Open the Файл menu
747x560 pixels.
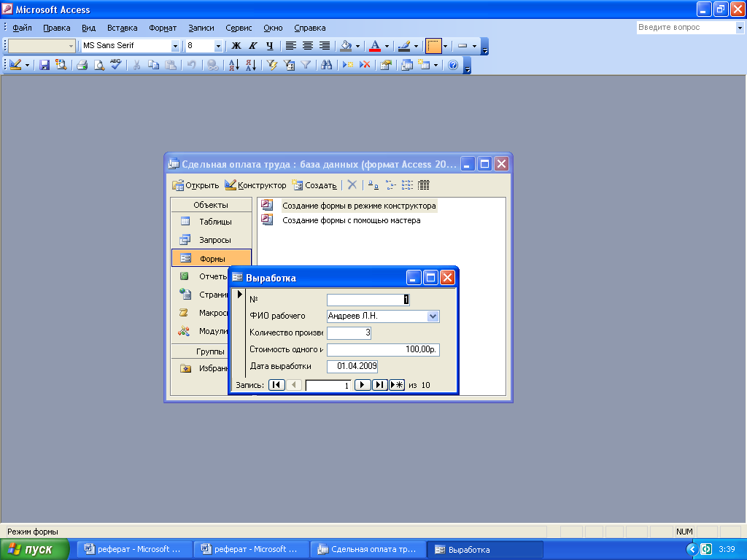click(22, 28)
